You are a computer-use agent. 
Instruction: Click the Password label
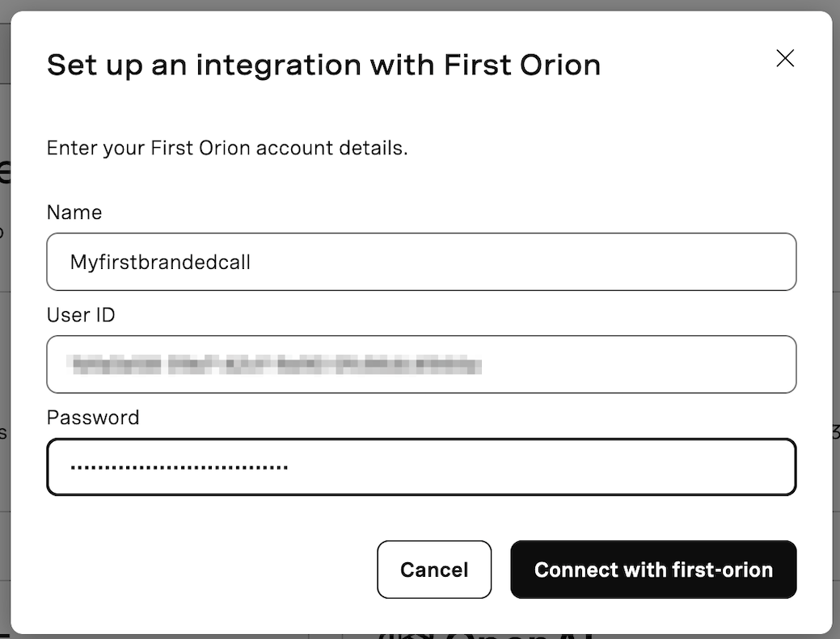(93, 418)
